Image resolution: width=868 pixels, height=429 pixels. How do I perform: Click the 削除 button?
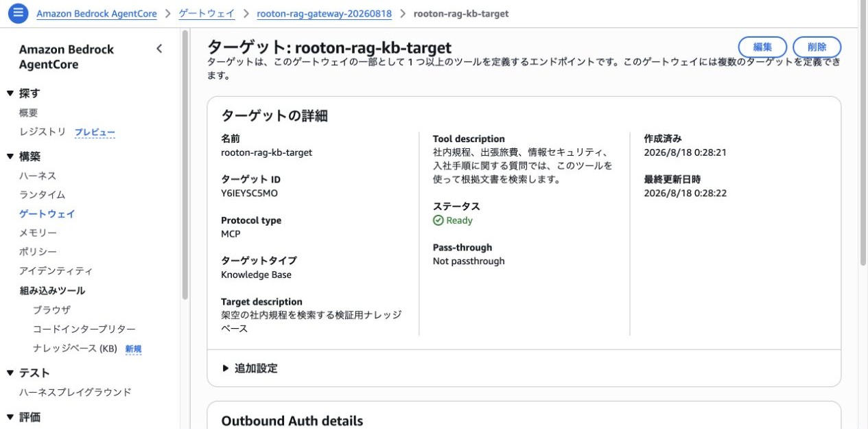[817, 47]
